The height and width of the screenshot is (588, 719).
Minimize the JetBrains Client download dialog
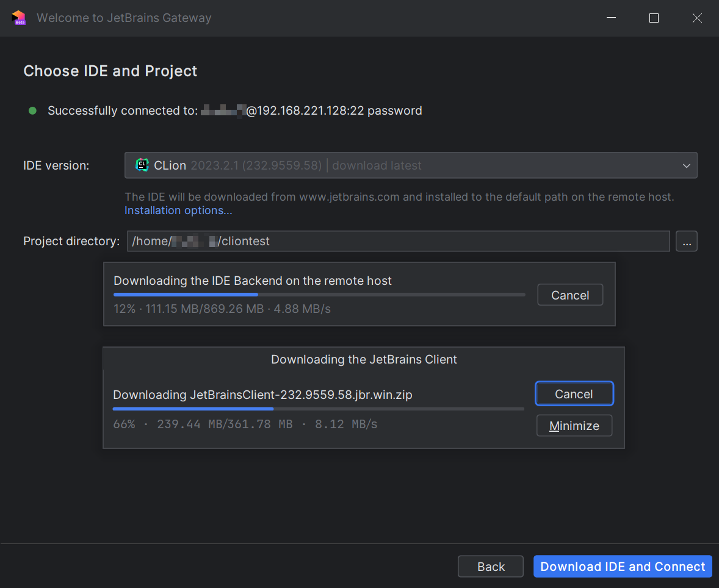[x=574, y=426]
